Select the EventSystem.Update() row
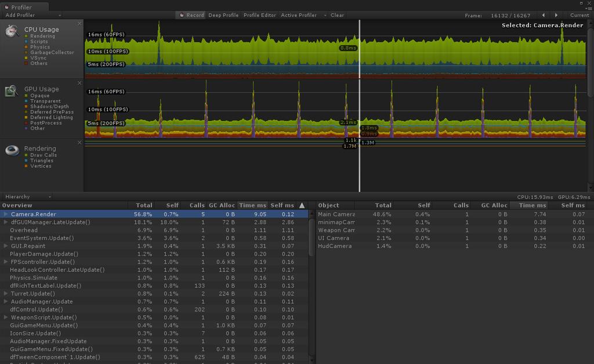The image size is (594, 364). [154, 238]
